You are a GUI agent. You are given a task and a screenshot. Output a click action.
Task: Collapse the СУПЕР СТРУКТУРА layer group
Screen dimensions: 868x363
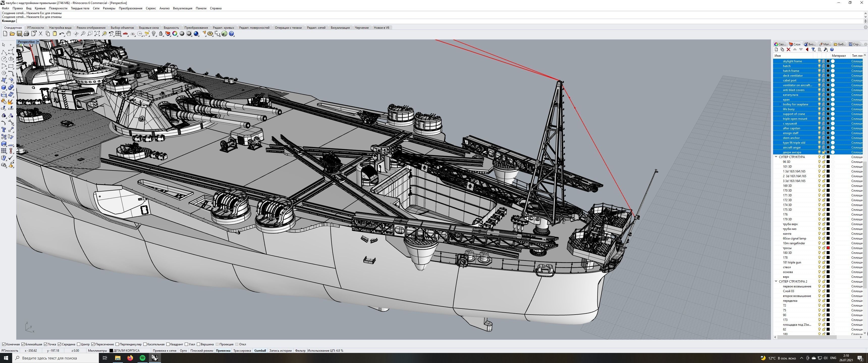pos(776,157)
